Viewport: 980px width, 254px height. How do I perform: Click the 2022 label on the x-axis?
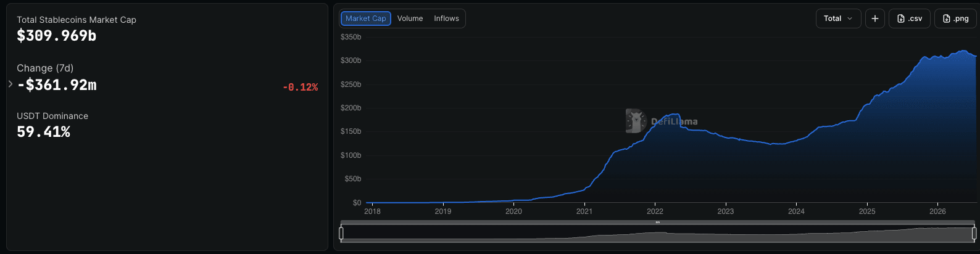[655, 211]
